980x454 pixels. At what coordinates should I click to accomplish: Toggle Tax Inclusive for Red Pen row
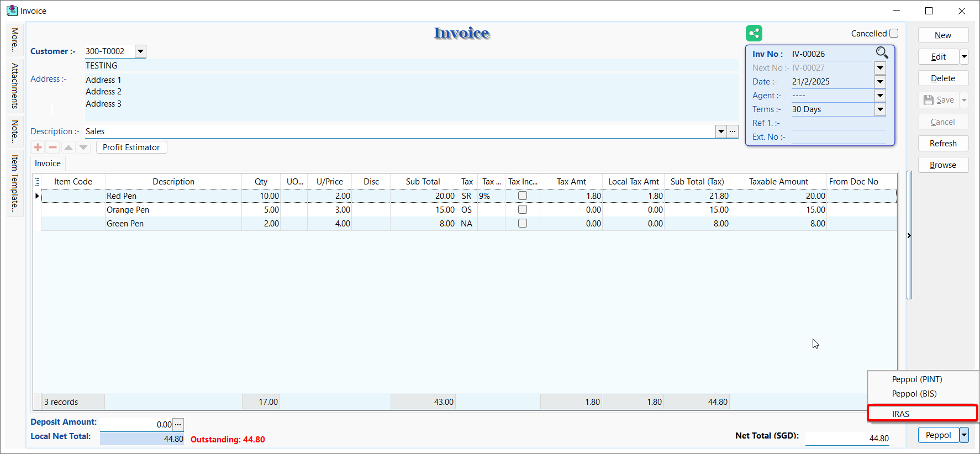[523, 196]
